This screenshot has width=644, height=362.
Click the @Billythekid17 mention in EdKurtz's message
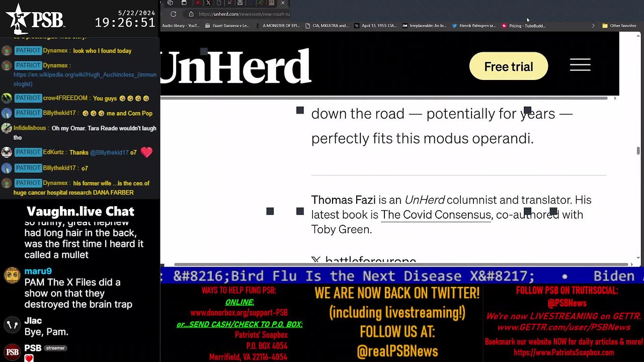pos(109,152)
